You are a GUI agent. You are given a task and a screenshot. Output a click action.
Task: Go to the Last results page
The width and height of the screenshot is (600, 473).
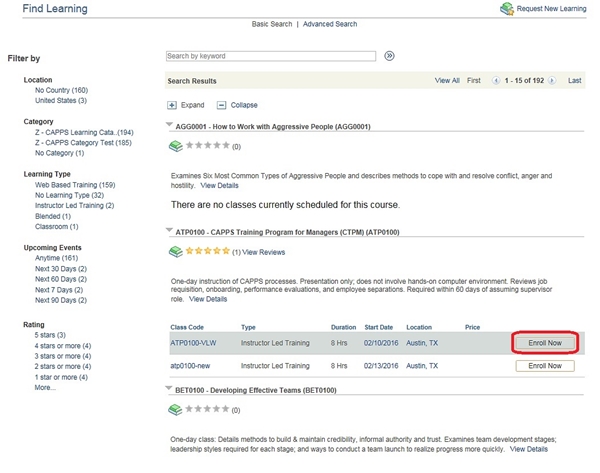tap(574, 80)
